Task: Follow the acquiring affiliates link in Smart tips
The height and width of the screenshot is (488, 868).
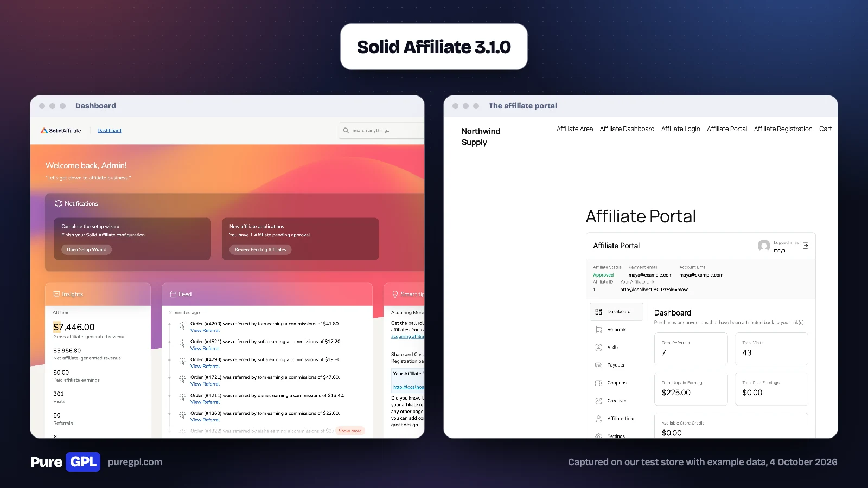Action: (407, 336)
